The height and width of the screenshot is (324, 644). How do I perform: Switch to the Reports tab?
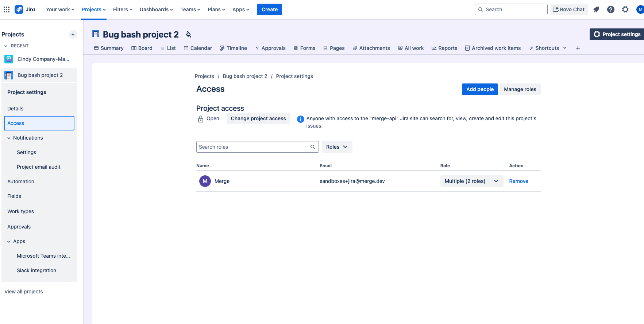(444, 48)
